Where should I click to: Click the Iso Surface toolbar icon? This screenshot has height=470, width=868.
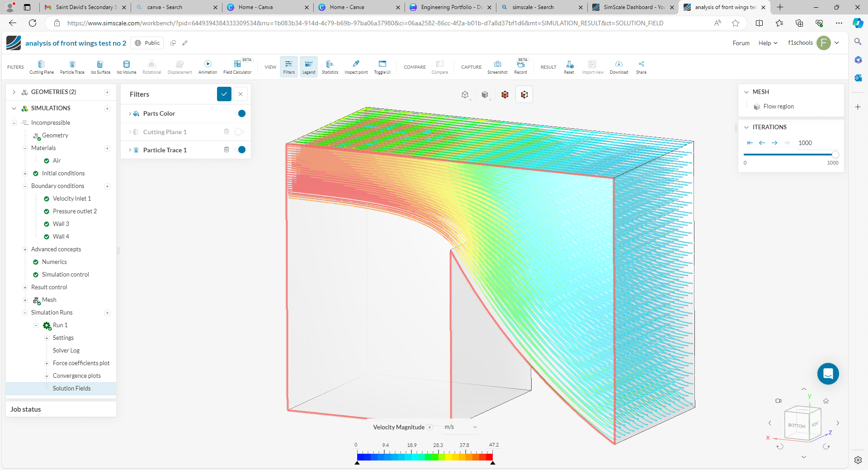coord(100,67)
